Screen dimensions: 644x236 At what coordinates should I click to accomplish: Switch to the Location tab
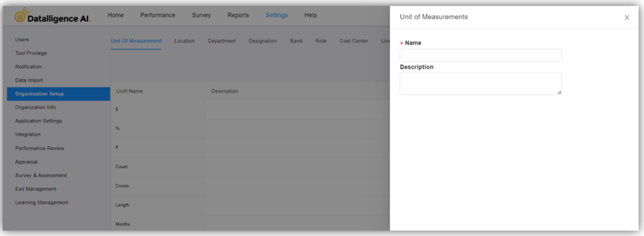tap(184, 41)
